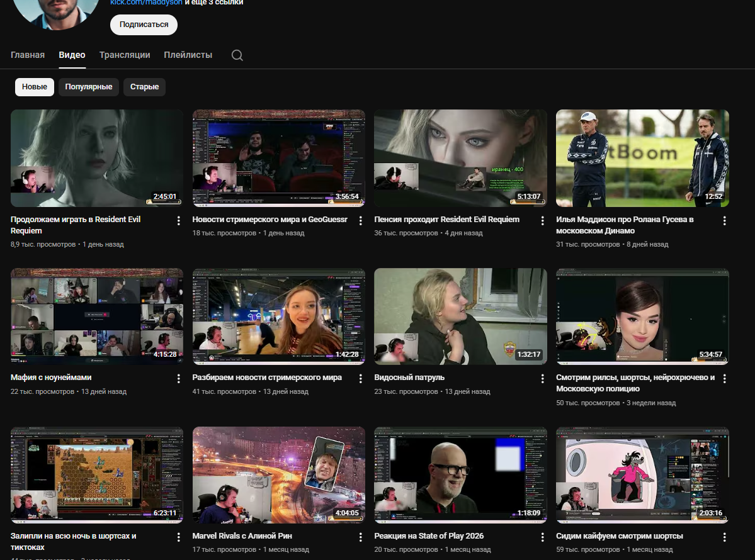Play the 12:52 Динамо video thumbnail
The width and height of the screenshot is (755, 560).
point(642,159)
